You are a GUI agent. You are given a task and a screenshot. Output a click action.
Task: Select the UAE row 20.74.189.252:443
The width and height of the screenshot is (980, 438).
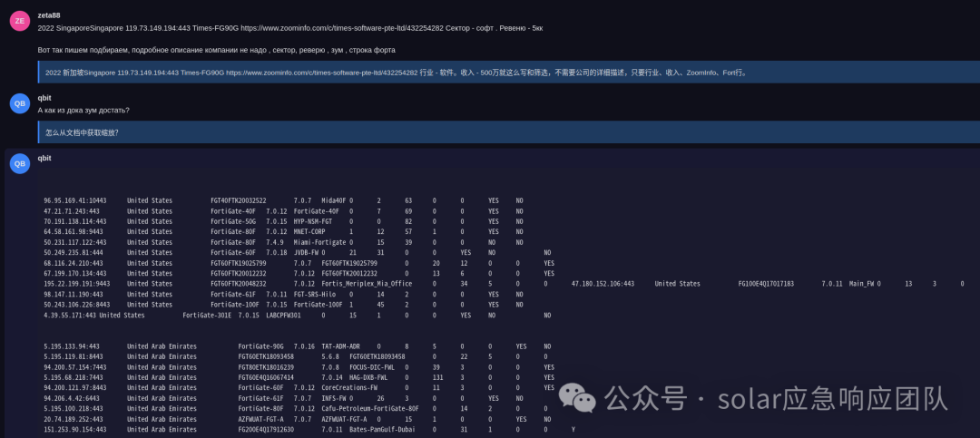[x=298, y=419]
